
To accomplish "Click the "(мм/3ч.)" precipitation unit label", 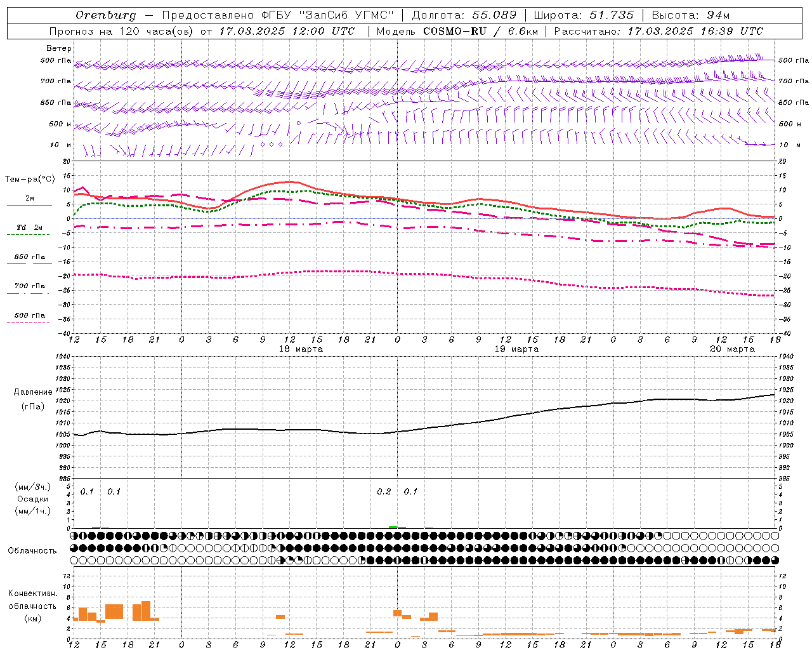I will click(32, 487).
